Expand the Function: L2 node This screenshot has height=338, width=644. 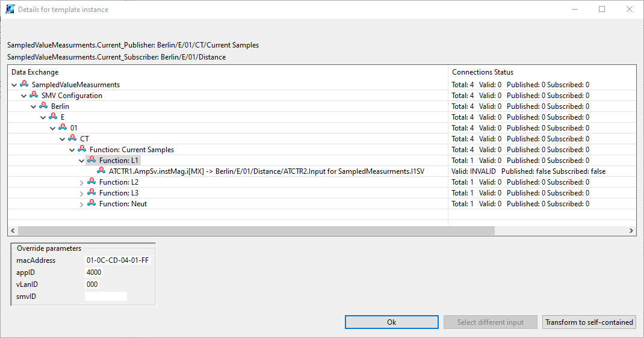[x=82, y=182]
